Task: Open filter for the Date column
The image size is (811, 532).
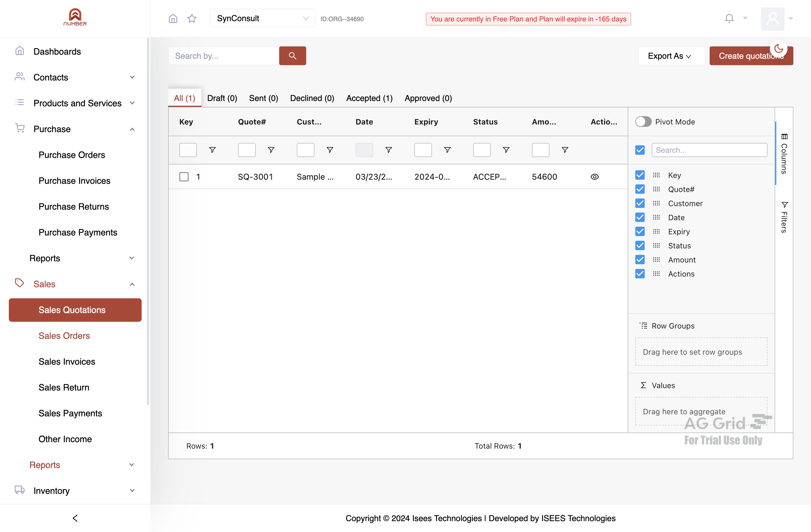Action: tap(388, 150)
